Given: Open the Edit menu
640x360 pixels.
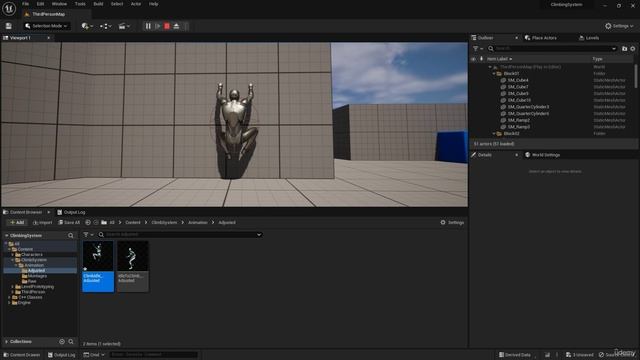Looking at the screenshot, I should coord(40,4).
